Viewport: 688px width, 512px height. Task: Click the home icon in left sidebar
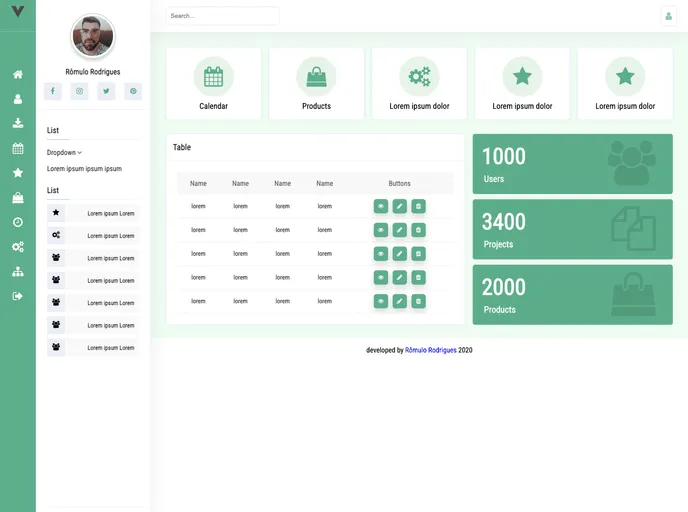tap(18, 75)
